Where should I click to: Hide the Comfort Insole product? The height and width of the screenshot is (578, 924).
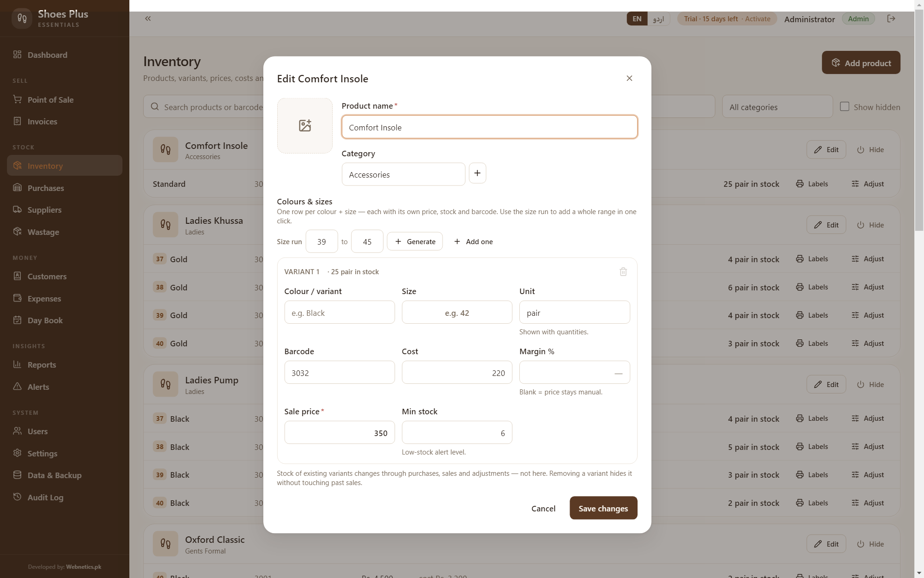pos(870,149)
